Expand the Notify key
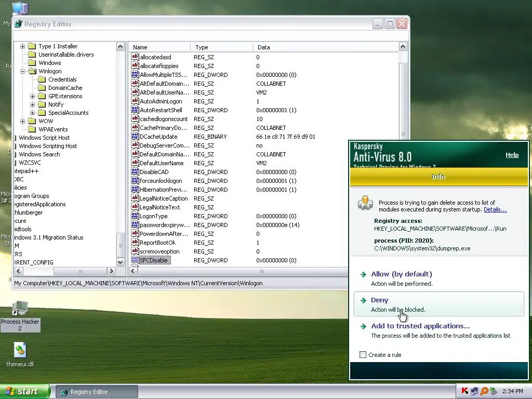 point(32,104)
